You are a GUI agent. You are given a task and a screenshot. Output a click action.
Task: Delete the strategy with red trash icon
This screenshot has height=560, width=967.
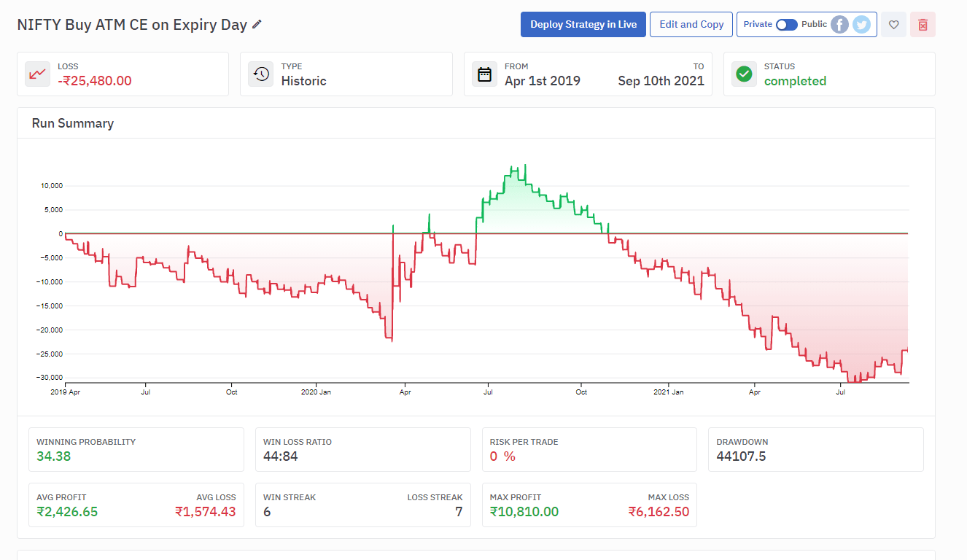point(923,25)
